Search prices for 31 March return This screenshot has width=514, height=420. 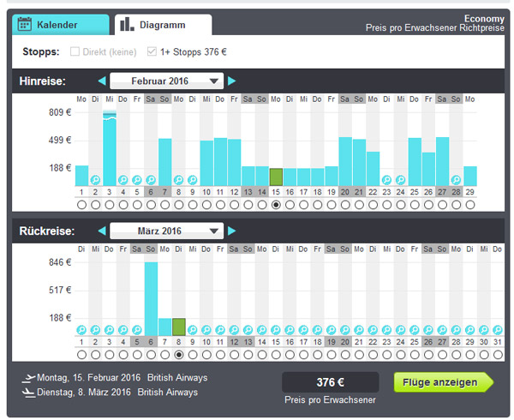[497, 330]
